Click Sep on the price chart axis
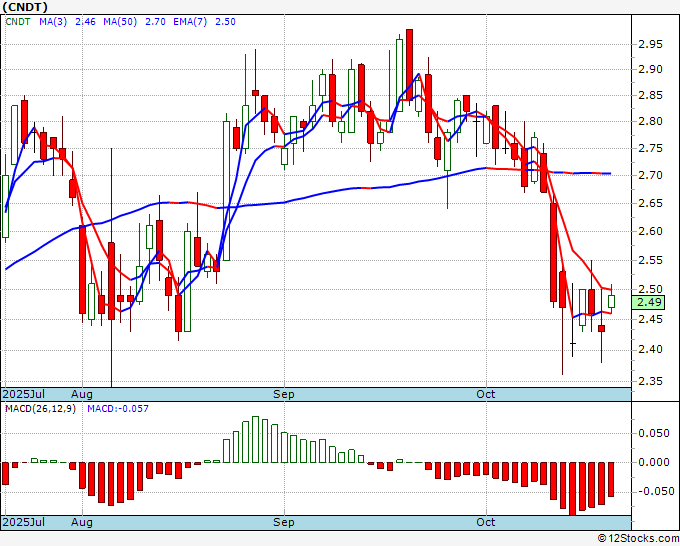Viewport: 680px width, 546px height. pyautogui.click(x=284, y=394)
